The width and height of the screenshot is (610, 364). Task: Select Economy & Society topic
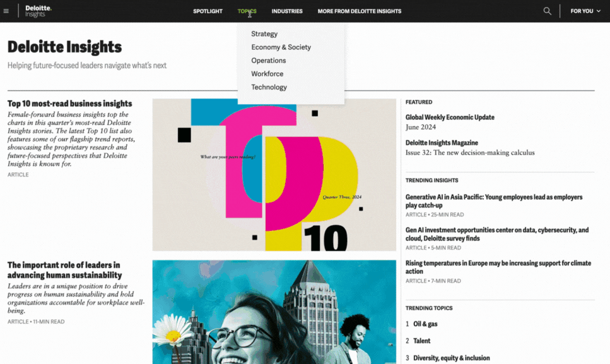[281, 47]
